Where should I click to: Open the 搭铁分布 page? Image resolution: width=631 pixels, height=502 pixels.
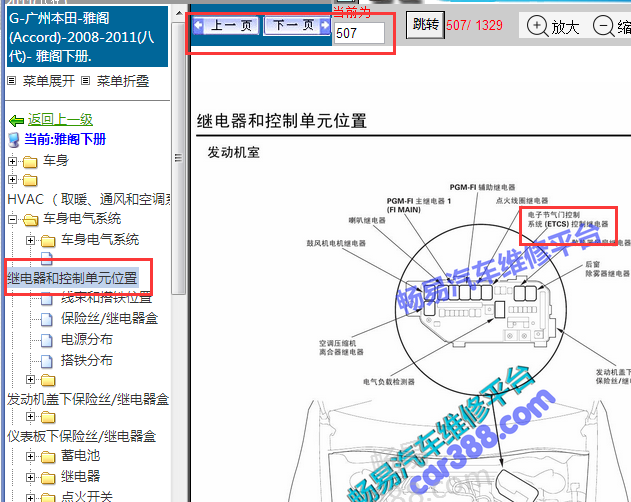coord(87,360)
